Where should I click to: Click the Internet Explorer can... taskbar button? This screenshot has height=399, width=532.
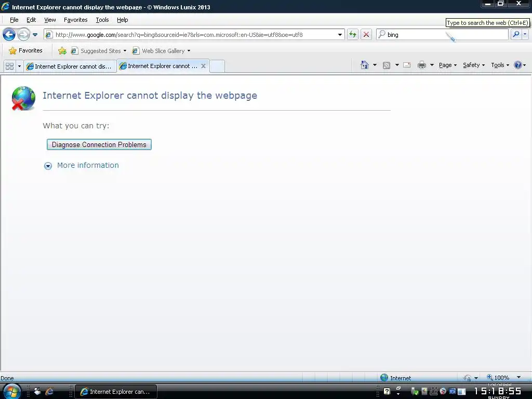coord(116,392)
